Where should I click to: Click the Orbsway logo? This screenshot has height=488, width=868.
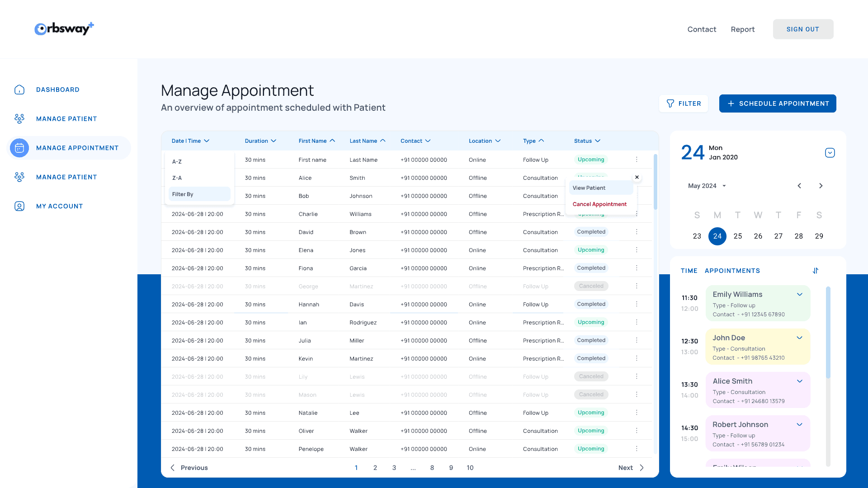click(x=64, y=28)
